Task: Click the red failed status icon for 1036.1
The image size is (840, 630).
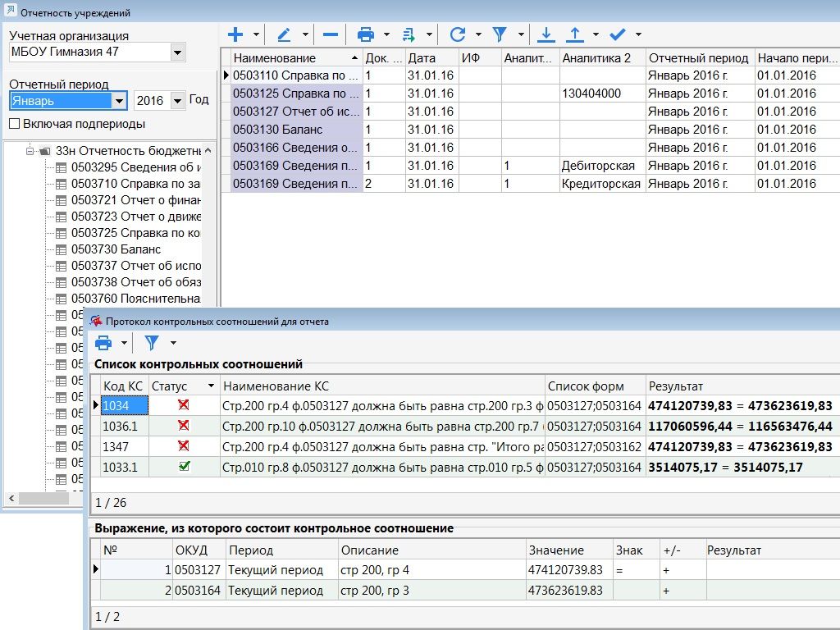Action: (184, 426)
